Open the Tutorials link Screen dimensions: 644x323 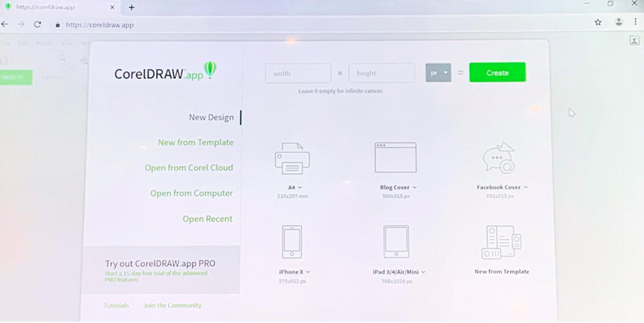point(116,306)
